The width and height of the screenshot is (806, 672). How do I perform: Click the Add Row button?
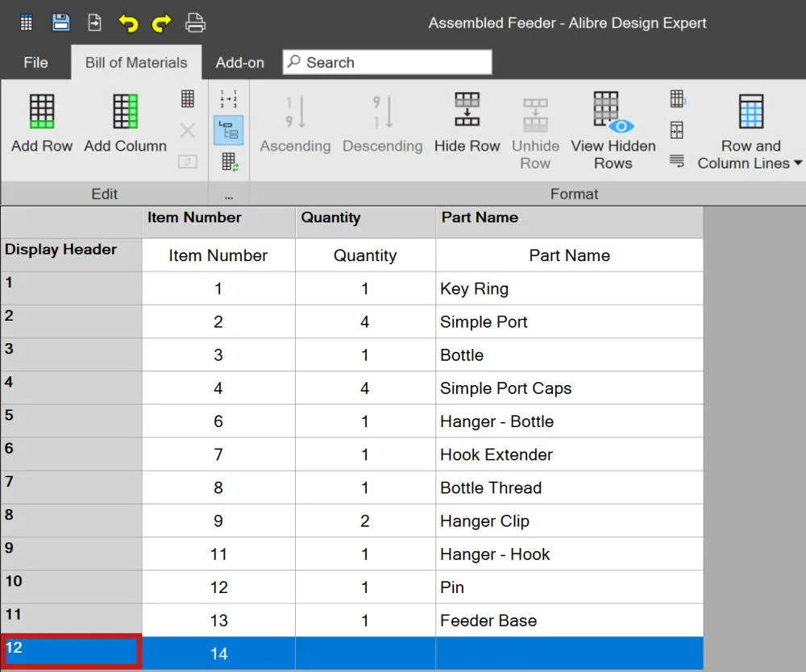click(42, 123)
